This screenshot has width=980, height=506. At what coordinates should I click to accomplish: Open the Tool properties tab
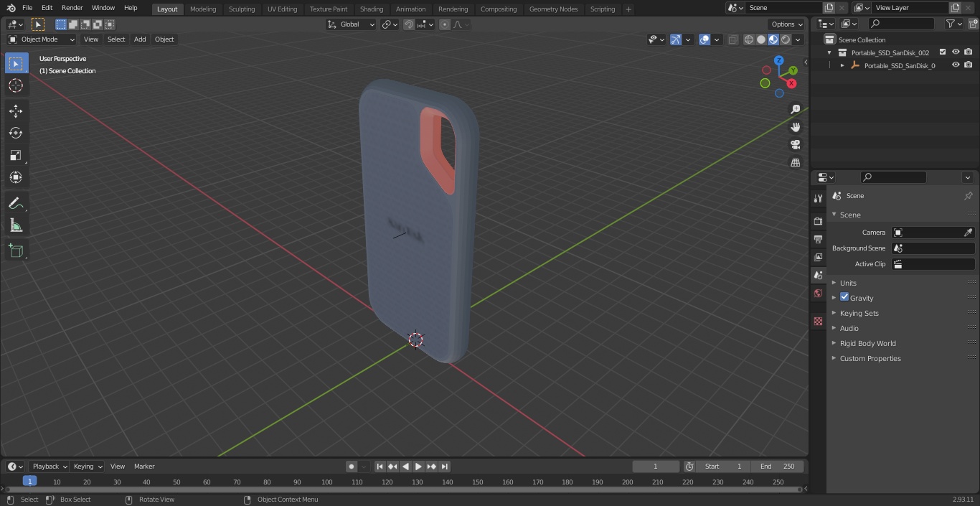[x=818, y=199]
